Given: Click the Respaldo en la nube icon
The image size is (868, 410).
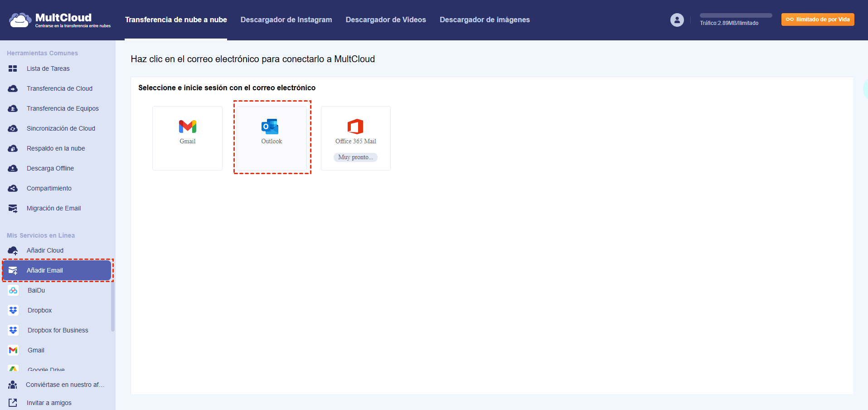Looking at the screenshot, I should pyautogui.click(x=13, y=148).
